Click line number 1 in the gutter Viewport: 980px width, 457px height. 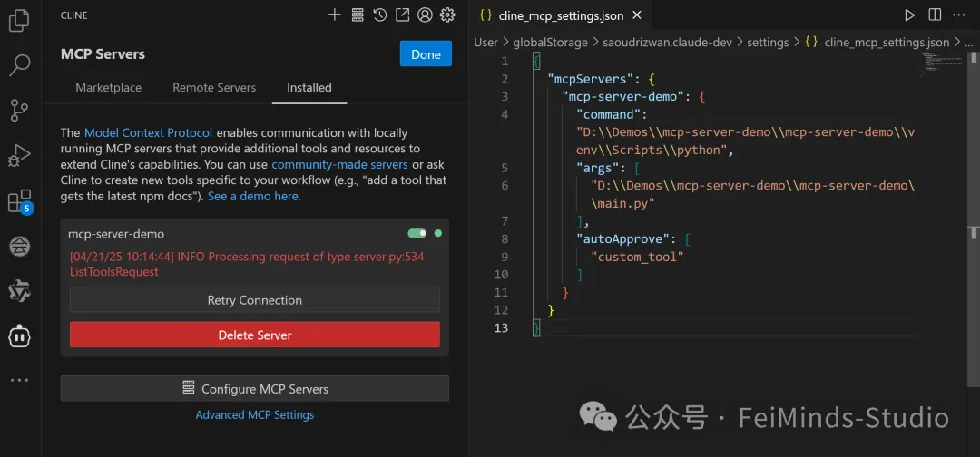tap(505, 61)
